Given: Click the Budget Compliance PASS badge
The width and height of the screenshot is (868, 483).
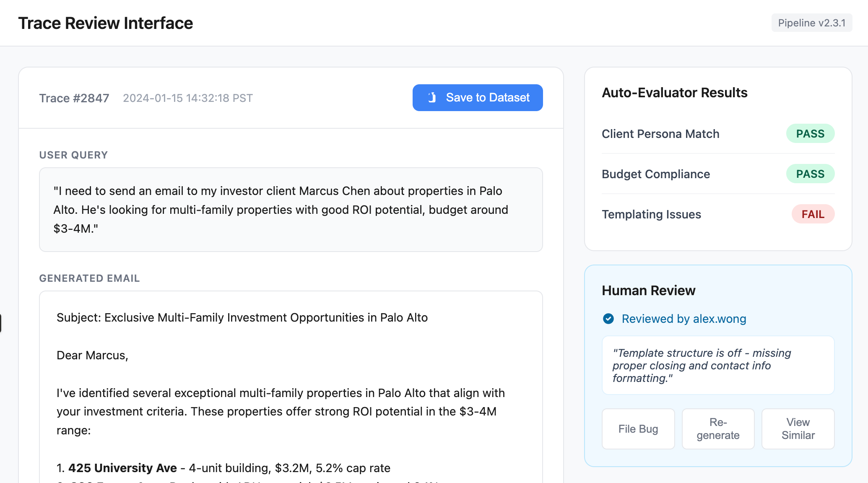Looking at the screenshot, I should point(810,174).
